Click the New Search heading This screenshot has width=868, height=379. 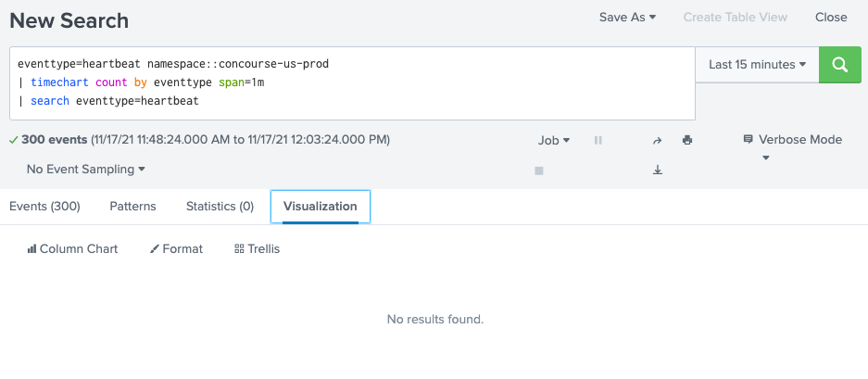[x=69, y=20]
